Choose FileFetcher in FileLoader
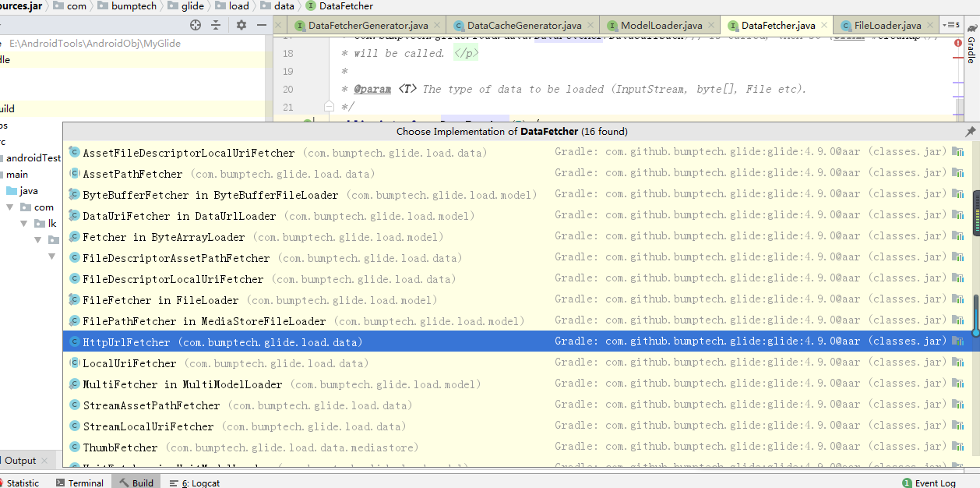 pos(517,300)
